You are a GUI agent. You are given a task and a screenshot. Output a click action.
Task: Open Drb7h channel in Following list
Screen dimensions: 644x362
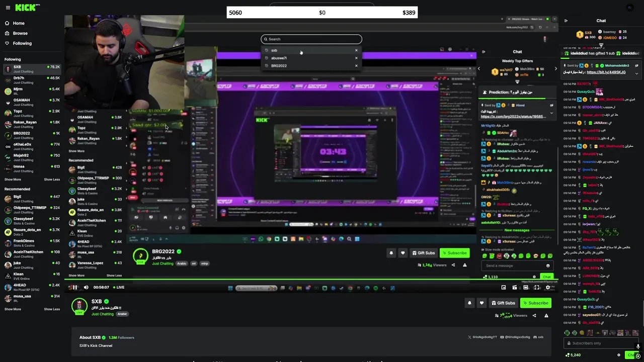click(32, 80)
